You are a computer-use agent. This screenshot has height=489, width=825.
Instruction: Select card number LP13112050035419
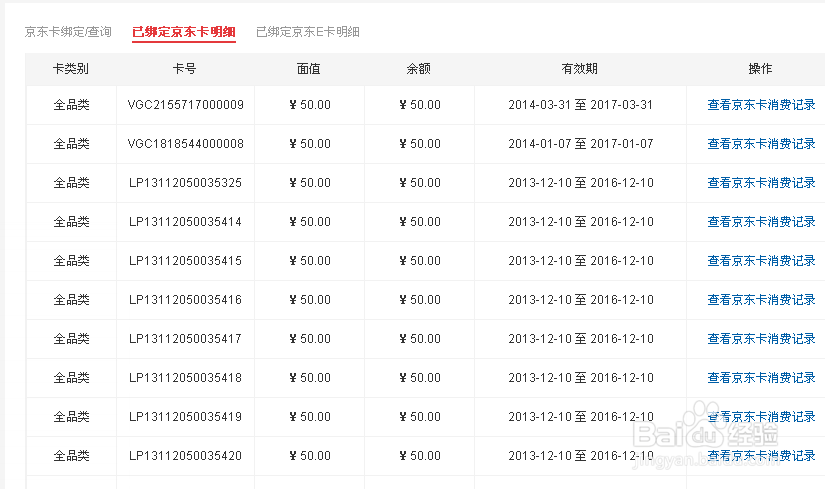(185, 416)
